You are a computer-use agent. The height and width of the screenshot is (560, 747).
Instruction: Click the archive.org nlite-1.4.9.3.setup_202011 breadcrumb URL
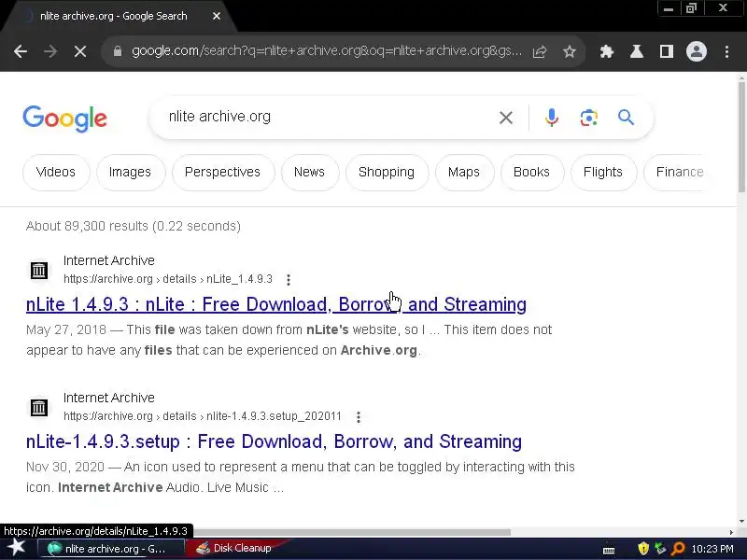[x=203, y=416]
